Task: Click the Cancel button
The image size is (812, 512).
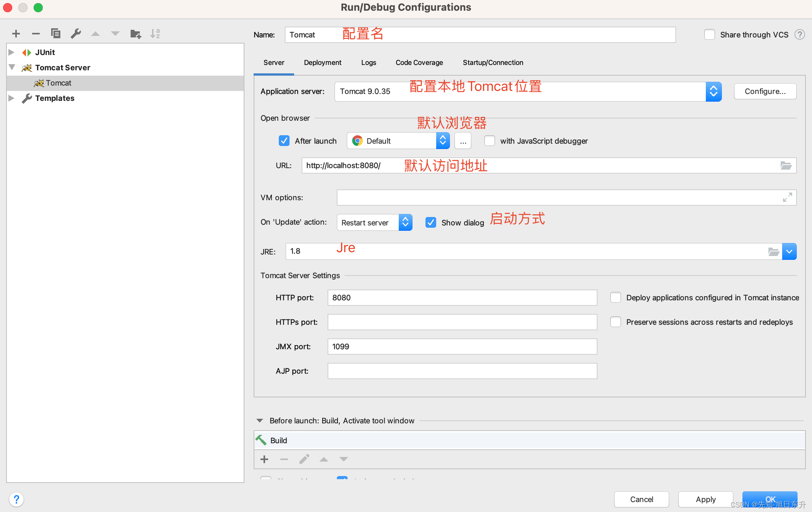Action: click(x=642, y=499)
